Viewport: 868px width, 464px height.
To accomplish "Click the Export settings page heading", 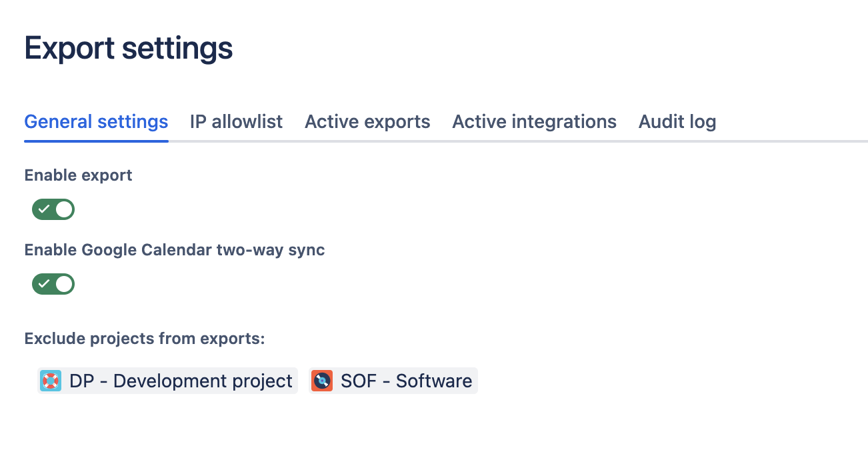I will pyautogui.click(x=129, y=49).
